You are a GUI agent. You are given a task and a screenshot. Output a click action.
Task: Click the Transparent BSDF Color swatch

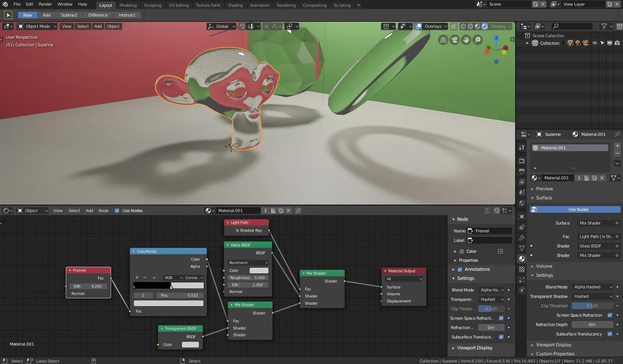point(190,344)
